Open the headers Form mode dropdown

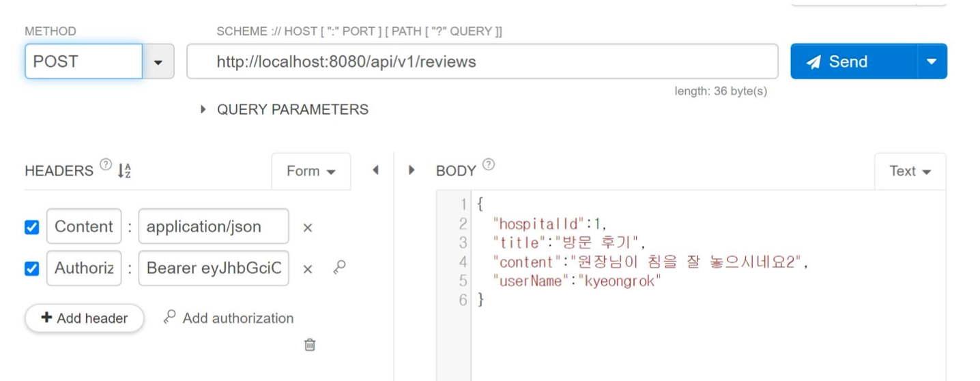point(311,171)
